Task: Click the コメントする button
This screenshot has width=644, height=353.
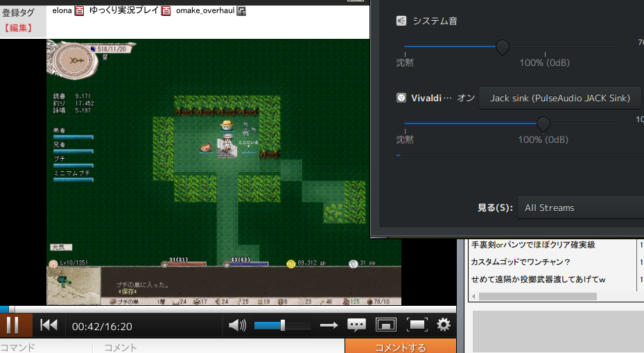Action: [x=401, y=347]
